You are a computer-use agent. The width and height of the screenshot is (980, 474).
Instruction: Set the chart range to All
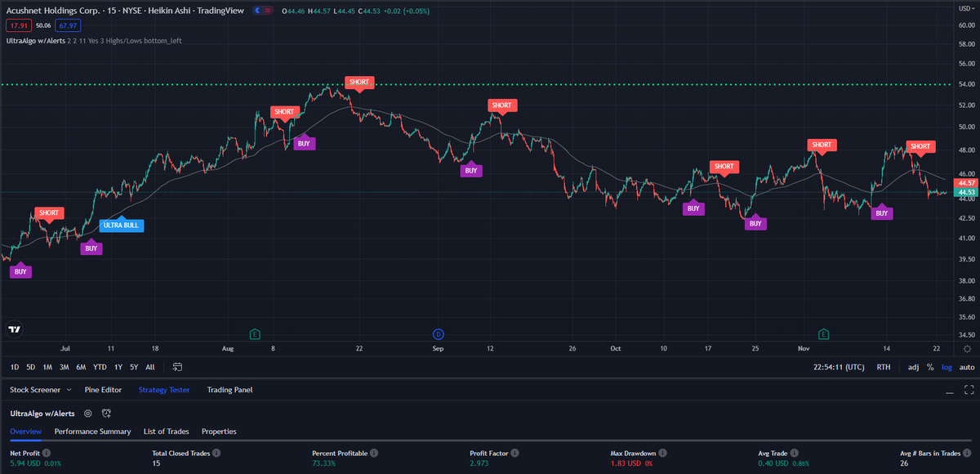150,367
